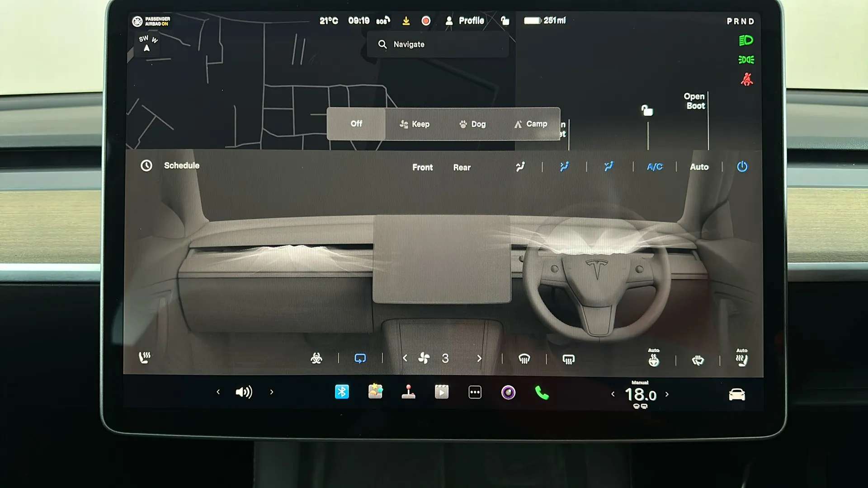The width and height of the screenshot is (868, 488).
Task: Tap the PRND gear indicator
Action: tap(741, 21)
